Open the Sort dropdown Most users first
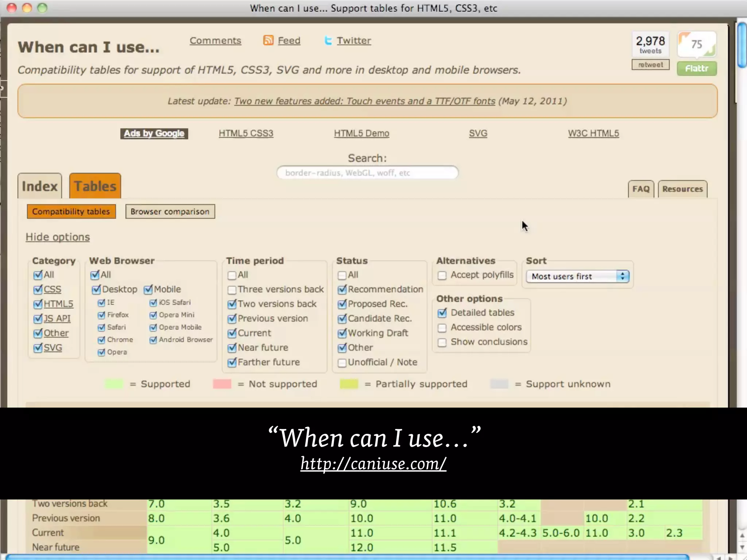 coord(578,276)
